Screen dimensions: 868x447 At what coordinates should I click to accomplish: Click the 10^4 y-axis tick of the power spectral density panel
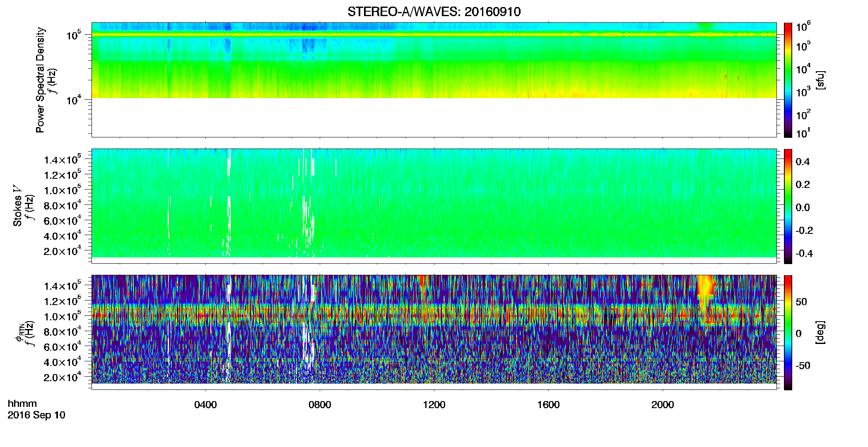(x=74, y=100)
